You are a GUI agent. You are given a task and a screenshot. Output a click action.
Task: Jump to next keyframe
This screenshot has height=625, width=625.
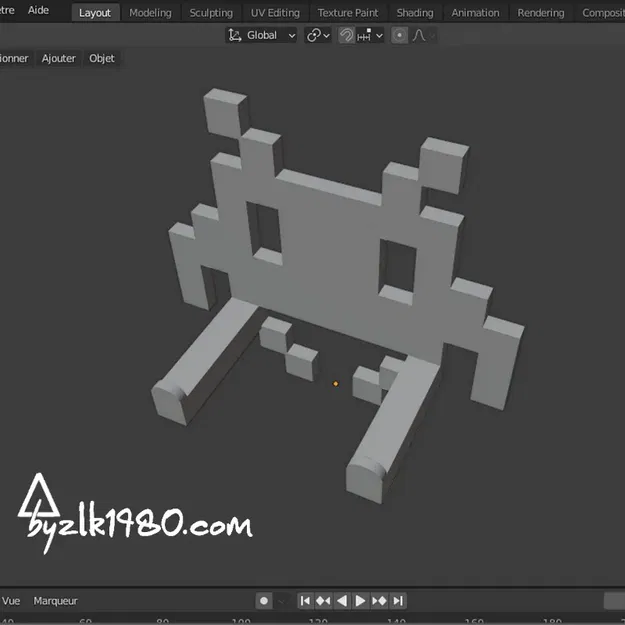click(x=379, y=601)
